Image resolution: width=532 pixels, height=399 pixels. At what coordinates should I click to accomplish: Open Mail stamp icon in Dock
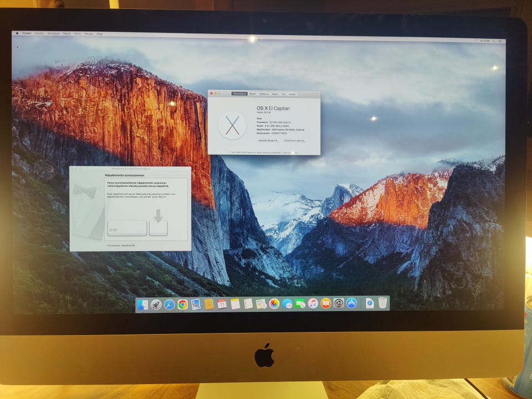[x=196, y=304]
